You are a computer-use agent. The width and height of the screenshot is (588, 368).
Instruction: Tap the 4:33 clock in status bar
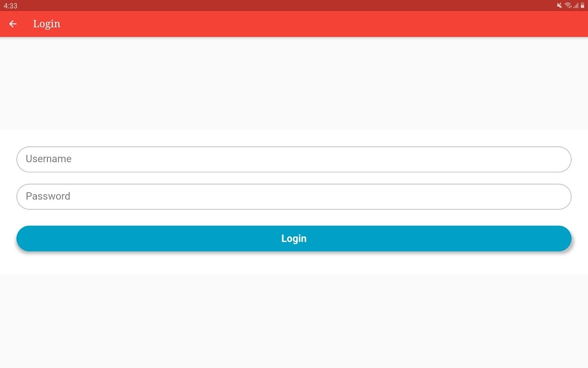coord(11,6)
